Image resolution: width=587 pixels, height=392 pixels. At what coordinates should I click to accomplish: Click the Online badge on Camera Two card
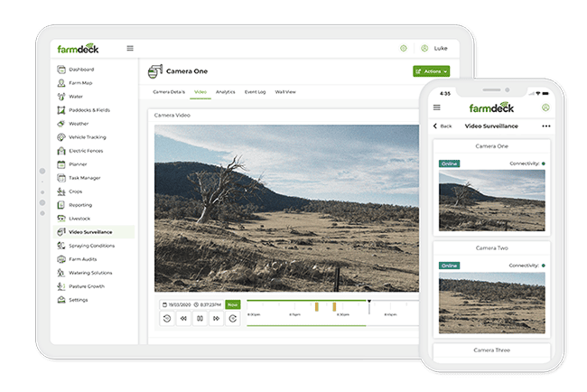click(449, 266)
